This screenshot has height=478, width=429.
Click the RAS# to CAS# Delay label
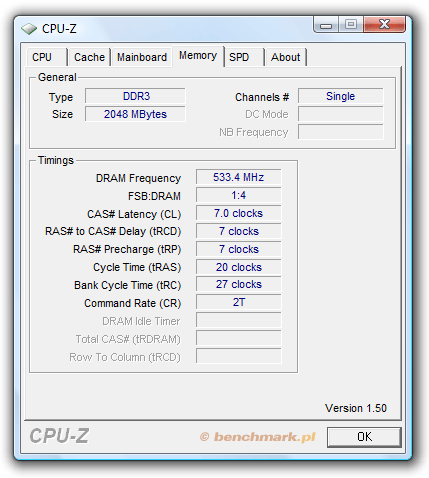(113, 231)
